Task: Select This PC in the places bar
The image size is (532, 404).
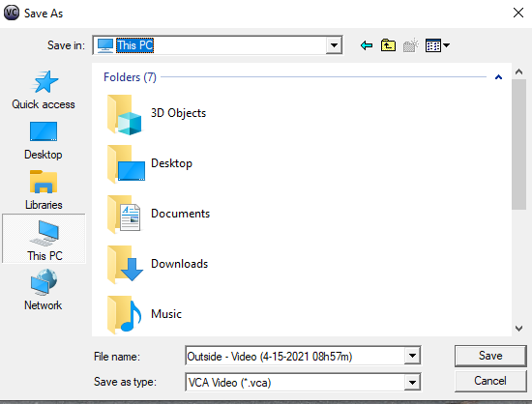Action: (44, 239)
